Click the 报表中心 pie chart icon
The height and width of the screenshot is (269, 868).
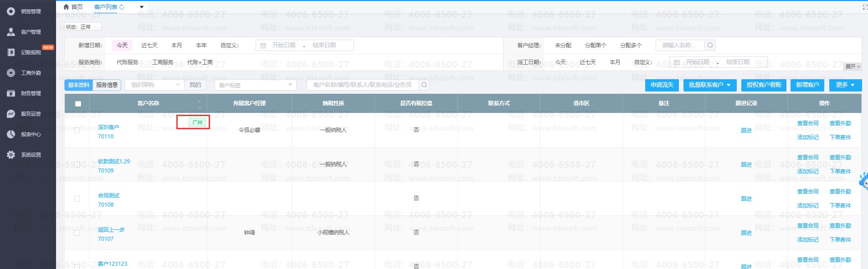[11, 134]
